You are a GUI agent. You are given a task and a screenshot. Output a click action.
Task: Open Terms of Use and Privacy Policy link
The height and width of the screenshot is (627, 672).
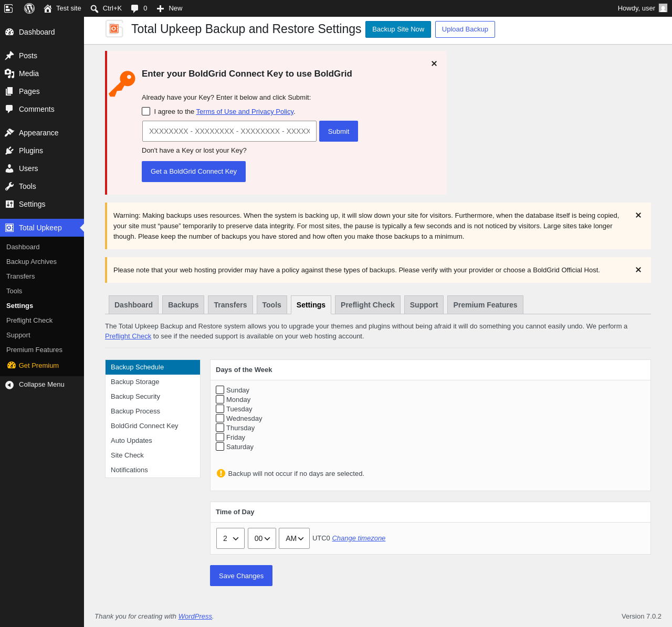point(245,112)
